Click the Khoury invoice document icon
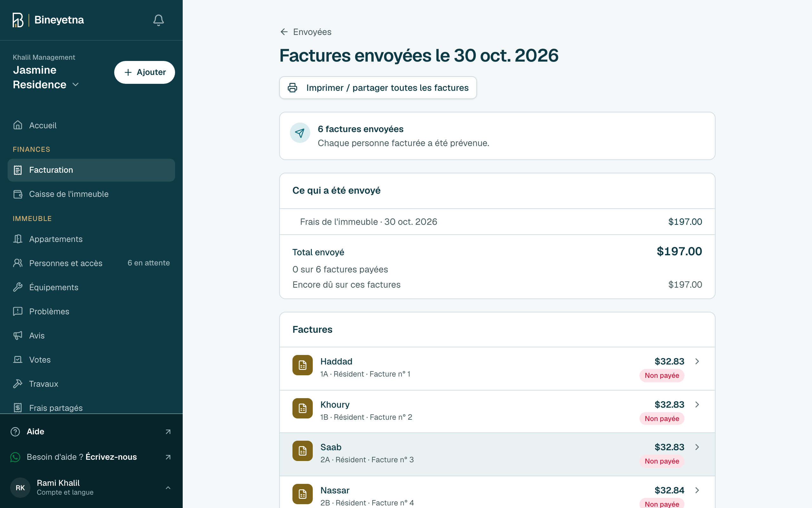This screenshot has width=812, height=508. pos(302,408)
